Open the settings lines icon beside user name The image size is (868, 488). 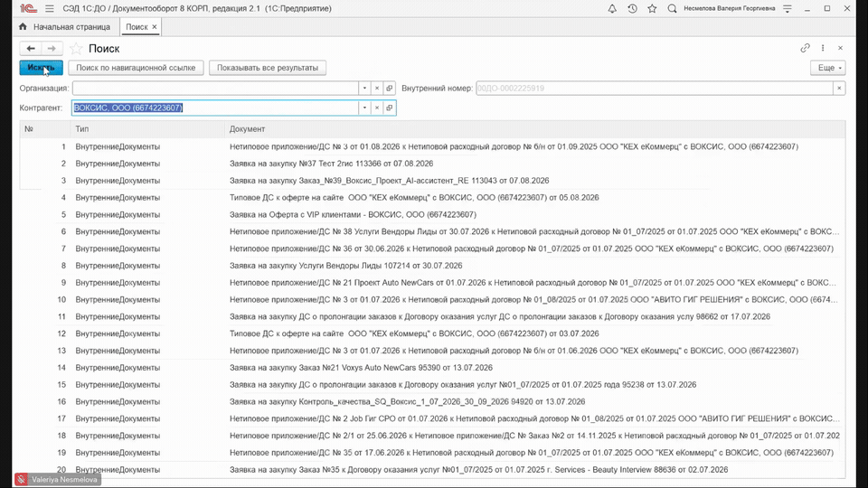point(788,8)
